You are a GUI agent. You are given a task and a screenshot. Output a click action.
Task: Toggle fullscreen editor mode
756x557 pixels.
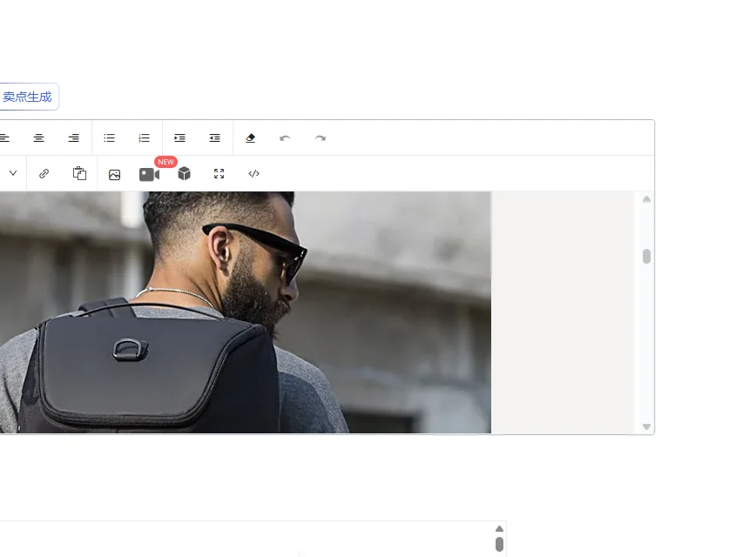(x=219, y=174)
